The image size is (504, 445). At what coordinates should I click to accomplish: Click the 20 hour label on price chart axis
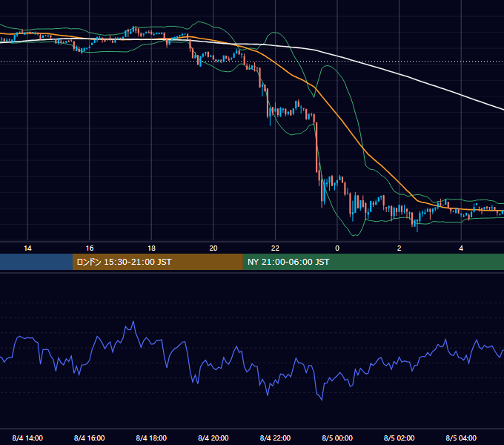coord(213,248)
